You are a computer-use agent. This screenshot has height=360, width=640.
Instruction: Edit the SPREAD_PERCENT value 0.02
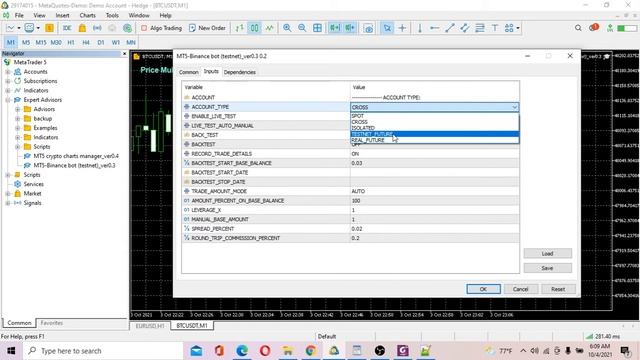tap(435, 229)
